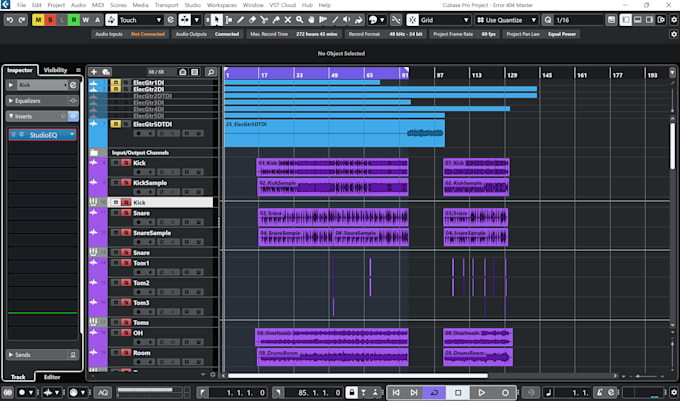The width and height of the screenshot is (680, 401).
Task: Toggle global Read automation R button
Action: click(x=74, y=20)
